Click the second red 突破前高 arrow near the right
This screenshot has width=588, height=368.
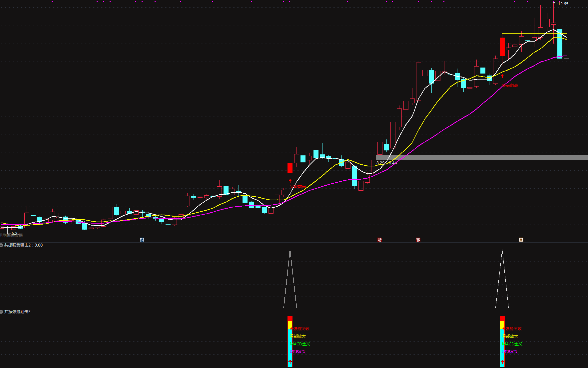(x=502, y=76)
